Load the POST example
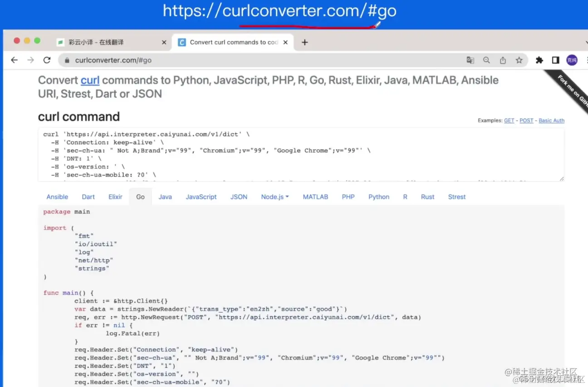This screenshot has width=588, height=387. (526, 121)
